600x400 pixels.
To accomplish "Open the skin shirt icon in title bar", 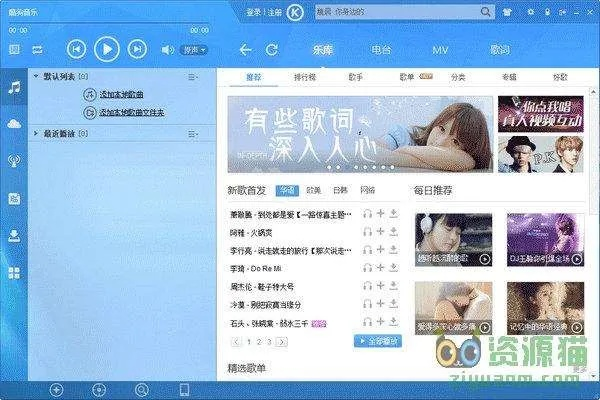I will pos(507,13).
